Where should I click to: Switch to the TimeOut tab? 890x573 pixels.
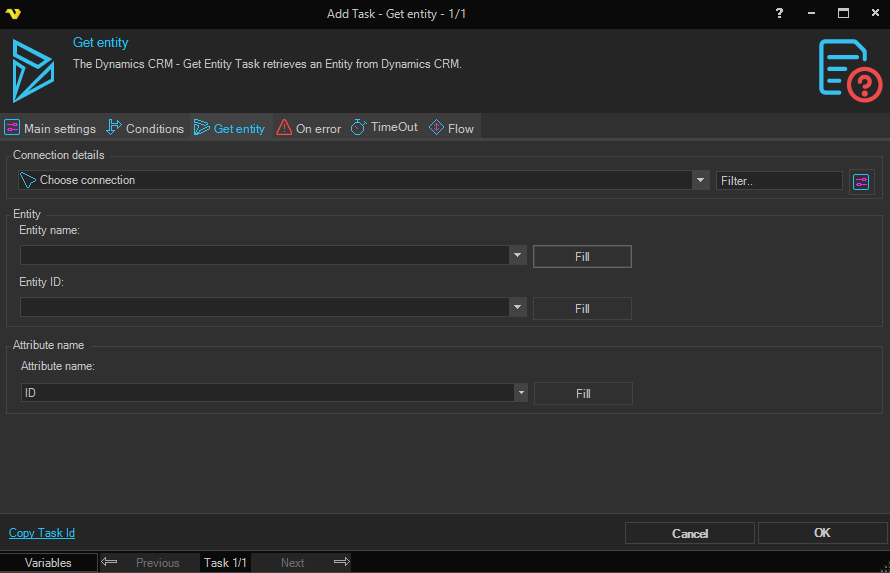point(384,128)
